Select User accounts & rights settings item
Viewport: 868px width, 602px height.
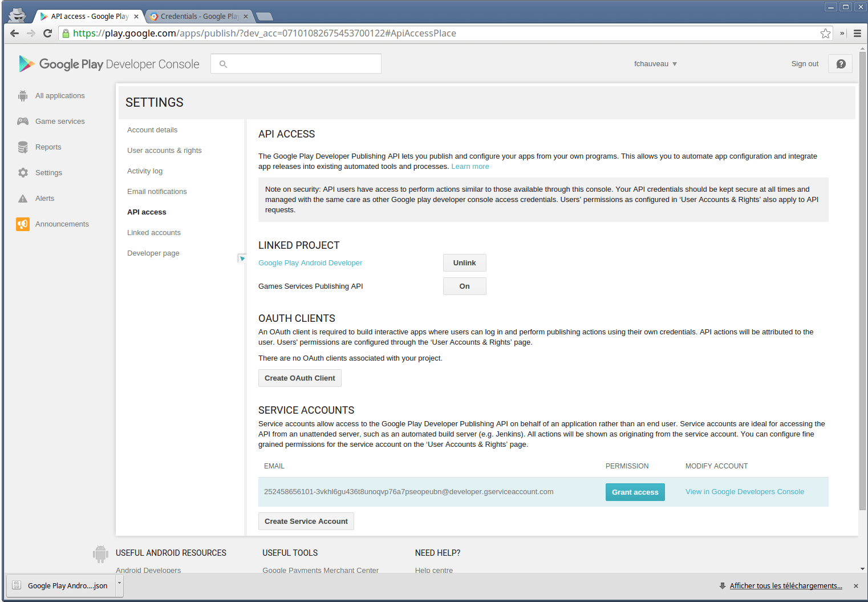(x=164, y=151)
